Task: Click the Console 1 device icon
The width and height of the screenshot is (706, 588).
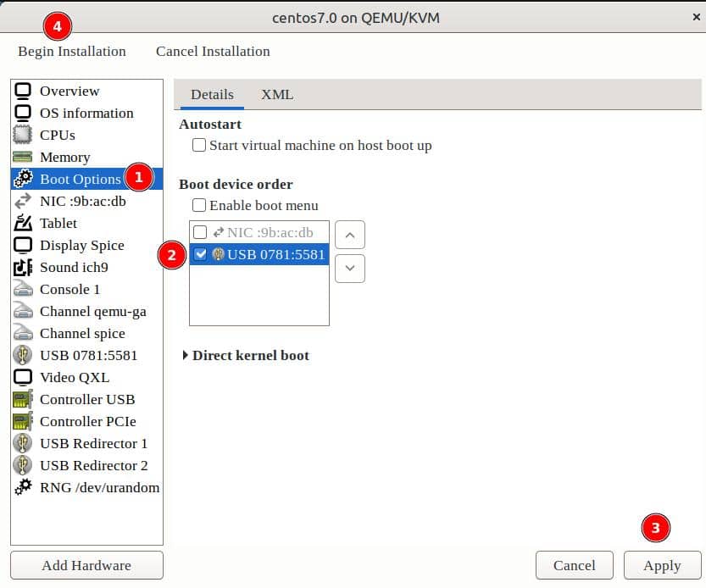Action: tap(23, 289)
